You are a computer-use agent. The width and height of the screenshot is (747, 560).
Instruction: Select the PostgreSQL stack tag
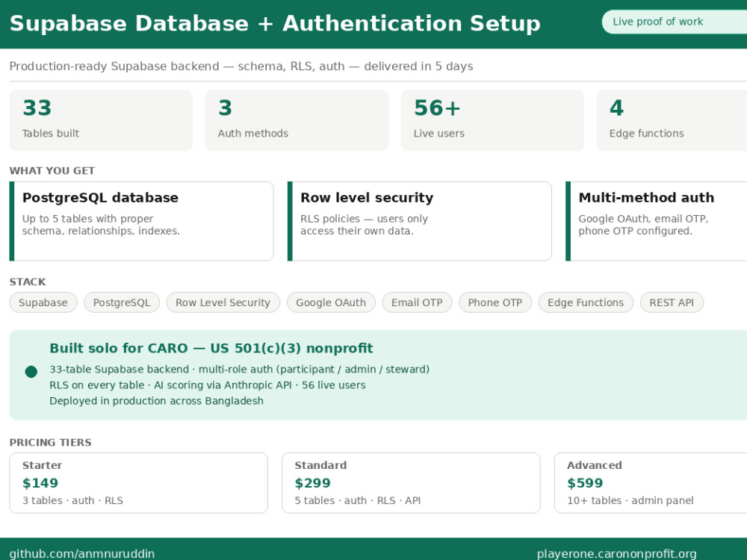click(122, 302)
